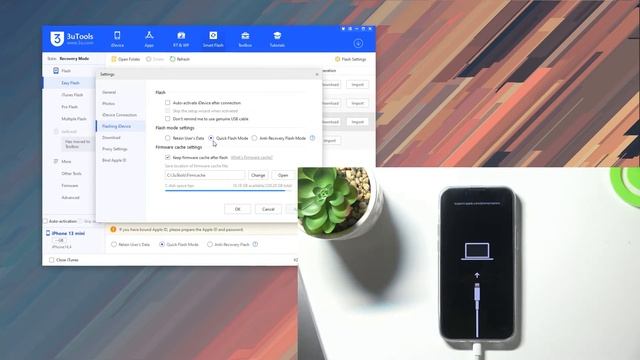Open Flash Settings in the toolbar
The height and width of the screenshot is (360, 640).
[x=350, y=59]
